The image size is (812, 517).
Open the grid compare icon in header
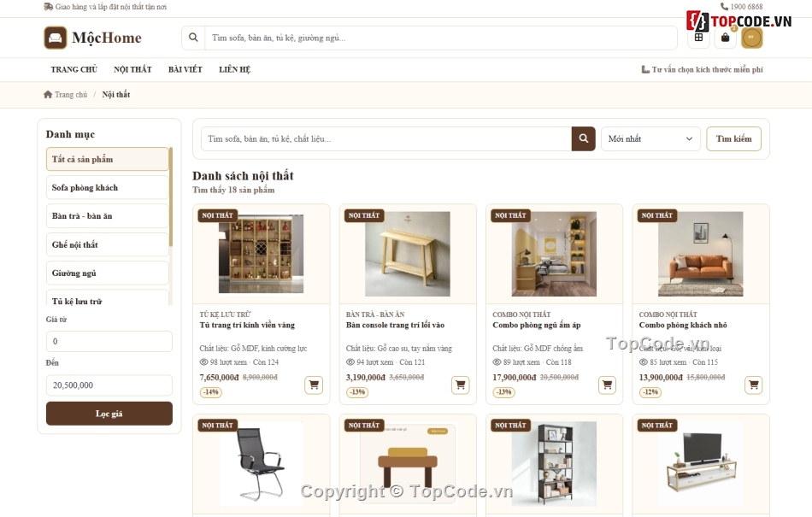pyautogui.click(x=698, y=38)
